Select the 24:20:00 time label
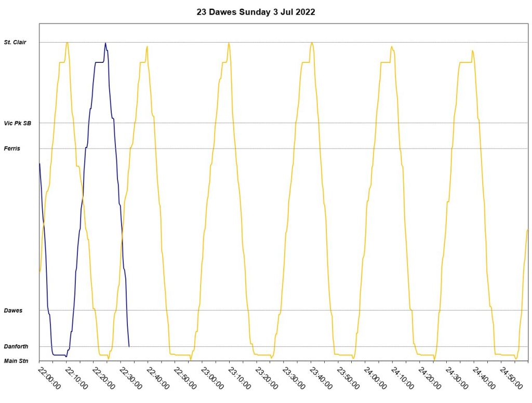The height and width of the screenshot is (403, 532). coord(430,379)
